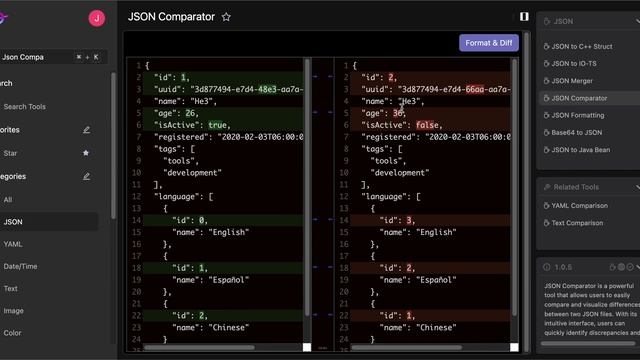Viewport: 640px width, 360px height.
Task: Click the icon beside Base64 to JSON
Action: coord(546,132)
